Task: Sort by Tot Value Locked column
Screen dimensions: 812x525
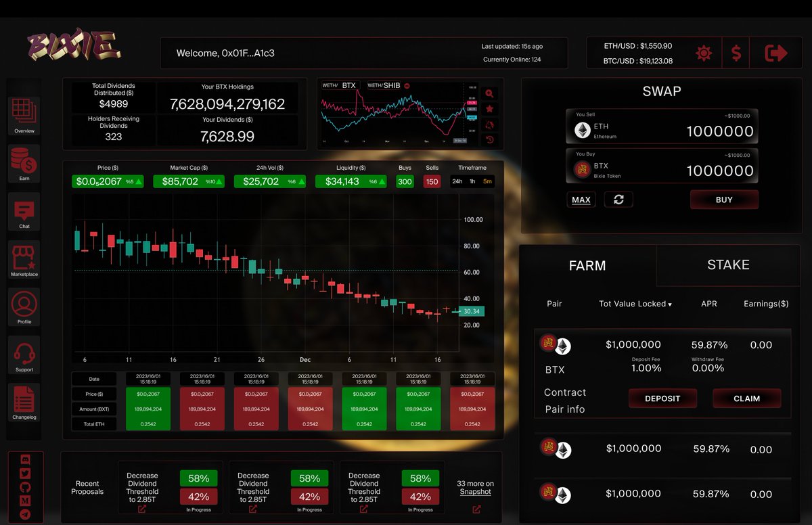Action: click(635, 304)
